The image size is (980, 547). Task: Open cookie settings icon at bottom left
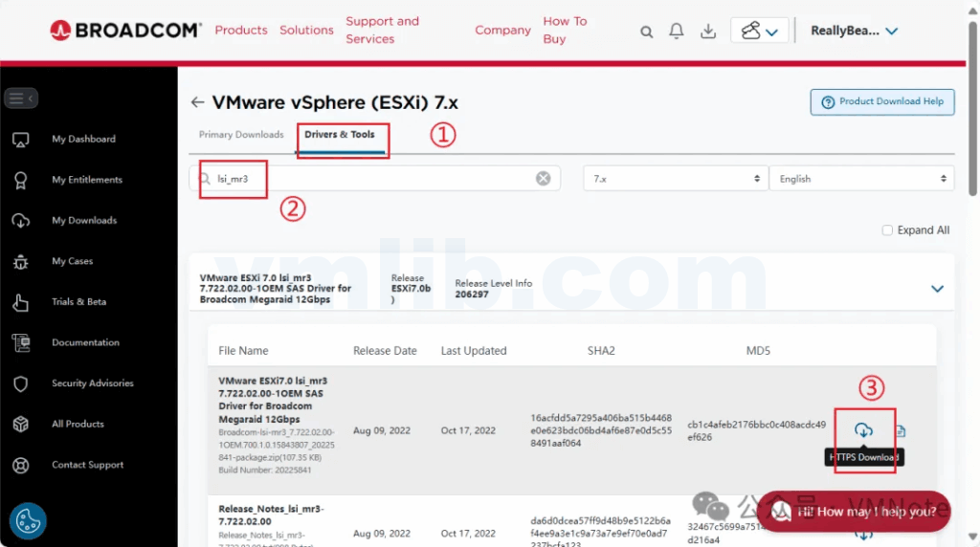(28, 521)
